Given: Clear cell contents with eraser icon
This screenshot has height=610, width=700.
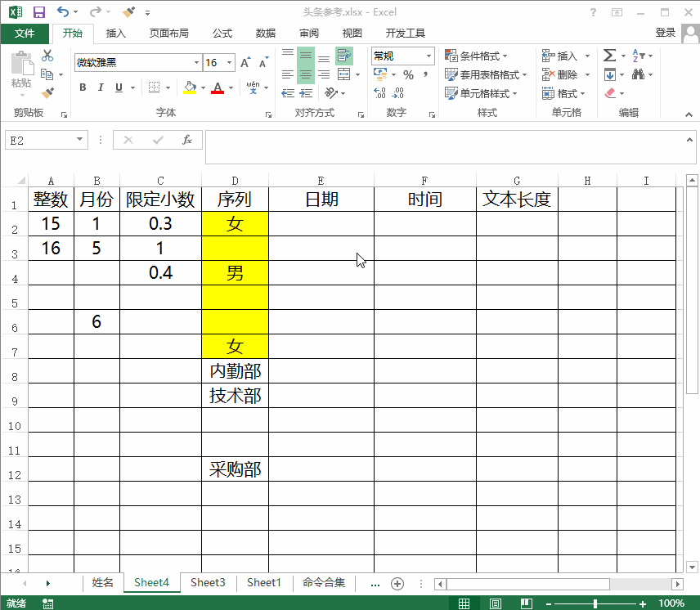Looking at the screenshot, I should point(610,93).
